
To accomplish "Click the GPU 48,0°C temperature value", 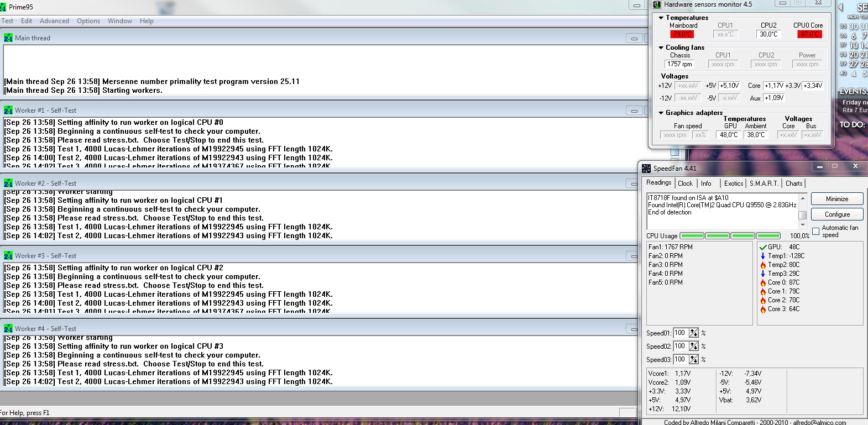I will [x=729, y=135].
